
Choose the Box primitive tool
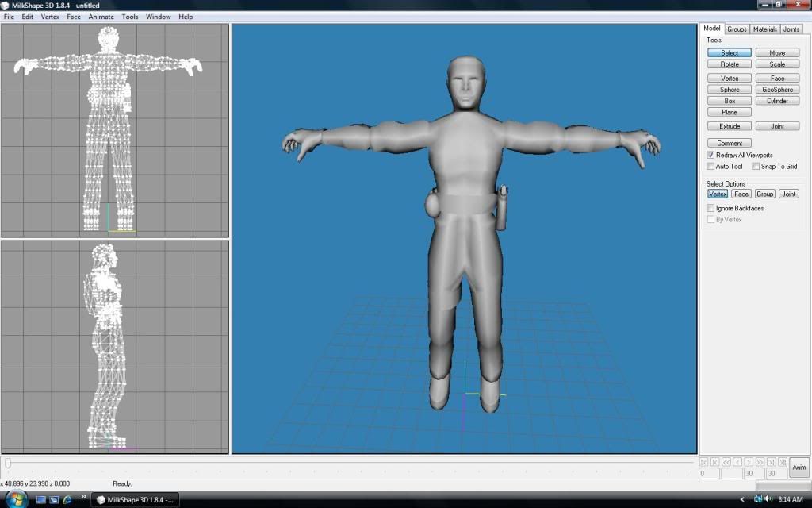coord(730,101)
